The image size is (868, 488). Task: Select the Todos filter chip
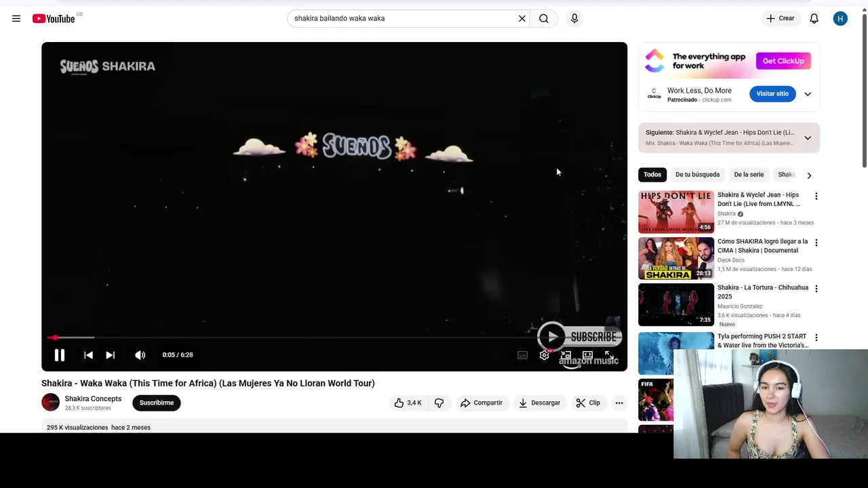(652, 174)
